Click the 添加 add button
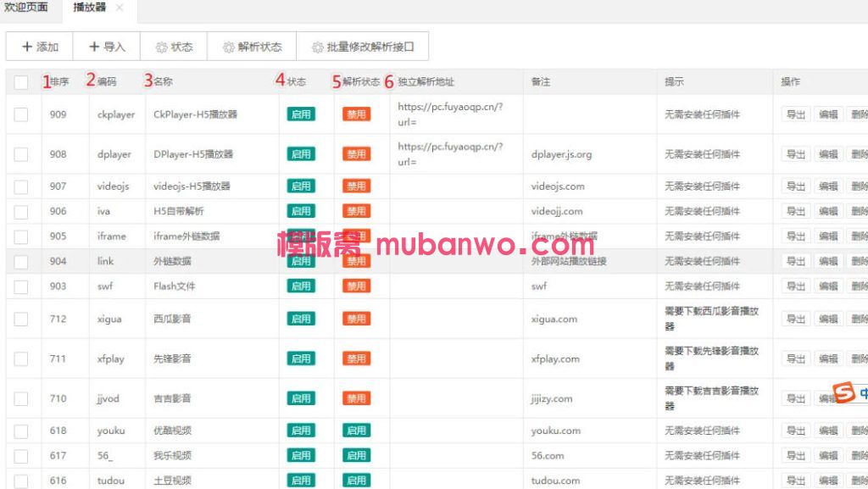868x489 pixels. point(40,47)
